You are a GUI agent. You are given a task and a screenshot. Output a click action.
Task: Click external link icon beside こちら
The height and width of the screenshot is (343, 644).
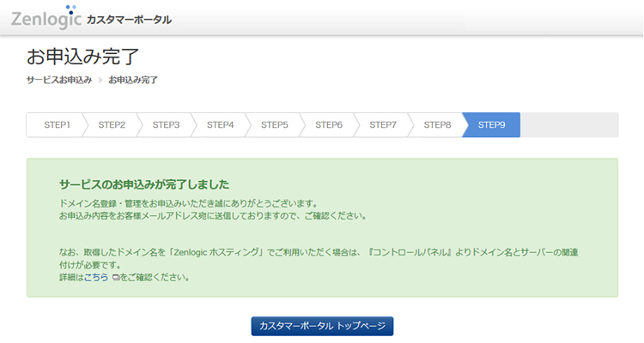[116, 279]
